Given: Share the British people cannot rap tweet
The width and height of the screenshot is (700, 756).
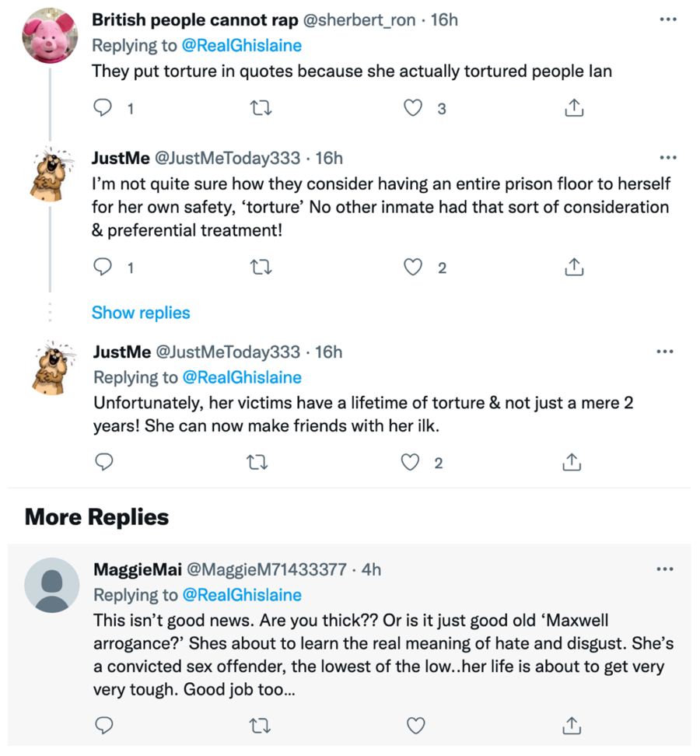Looking at the screenshot, I should click(x=573, y=109).
